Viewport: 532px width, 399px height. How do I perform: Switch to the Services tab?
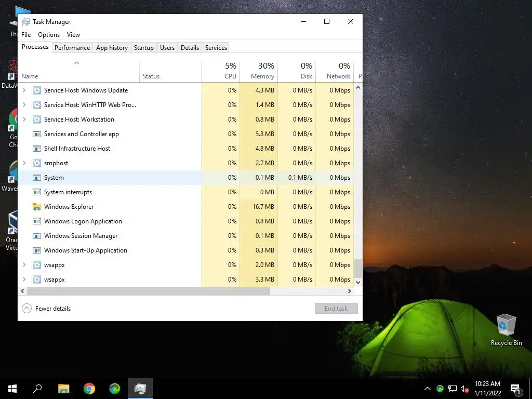[x=216, y=48]
